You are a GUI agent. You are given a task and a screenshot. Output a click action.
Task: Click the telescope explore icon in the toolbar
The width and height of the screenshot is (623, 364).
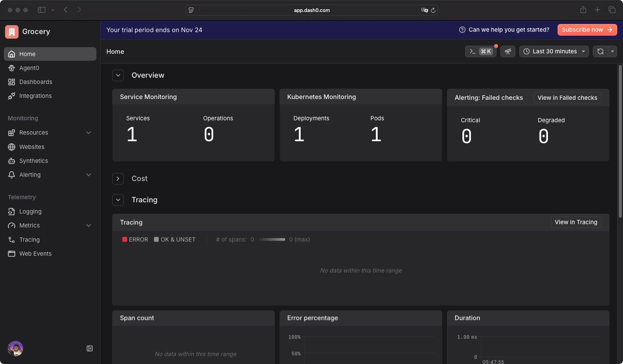[x=508, y=51]
